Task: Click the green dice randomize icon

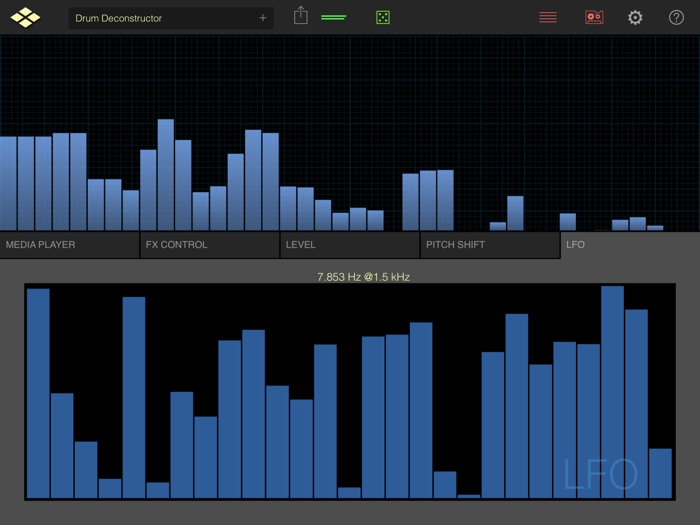Action: [383, 17]
